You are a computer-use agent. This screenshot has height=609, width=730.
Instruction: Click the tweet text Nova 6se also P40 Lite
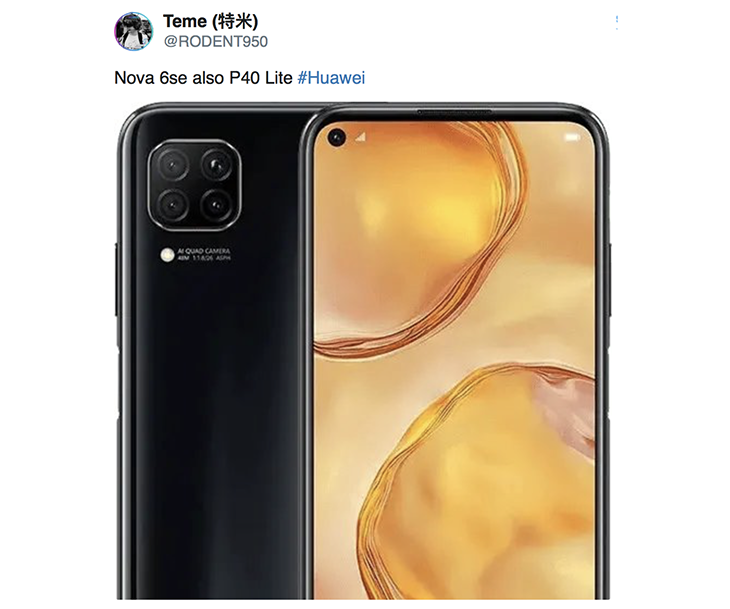coord(203,78)
